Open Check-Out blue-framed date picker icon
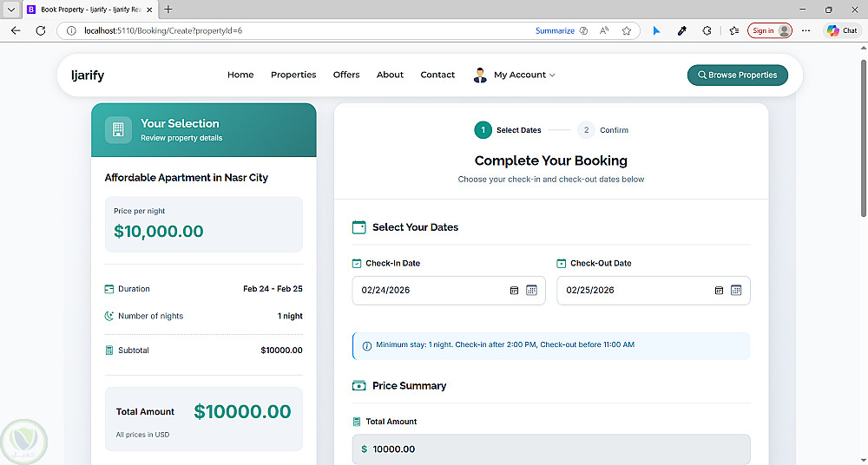868x465 pixels. (736, 290)
